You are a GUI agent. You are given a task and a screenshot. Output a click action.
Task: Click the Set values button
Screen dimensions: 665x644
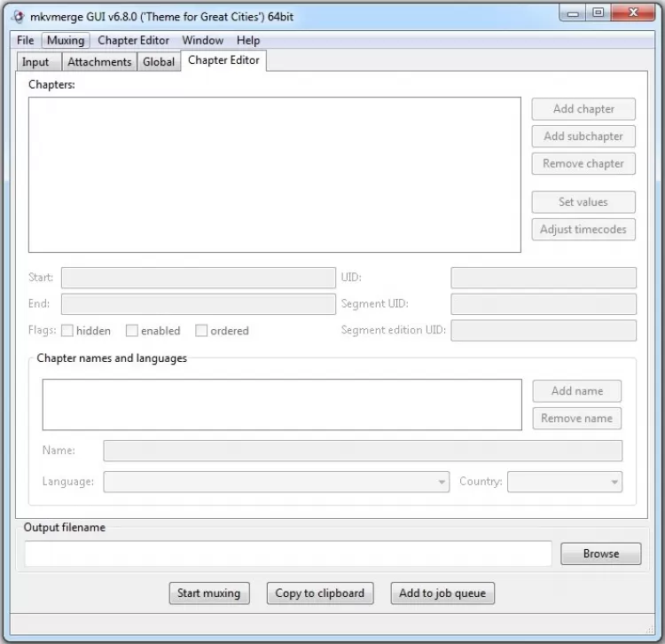(x=583, y=202)
